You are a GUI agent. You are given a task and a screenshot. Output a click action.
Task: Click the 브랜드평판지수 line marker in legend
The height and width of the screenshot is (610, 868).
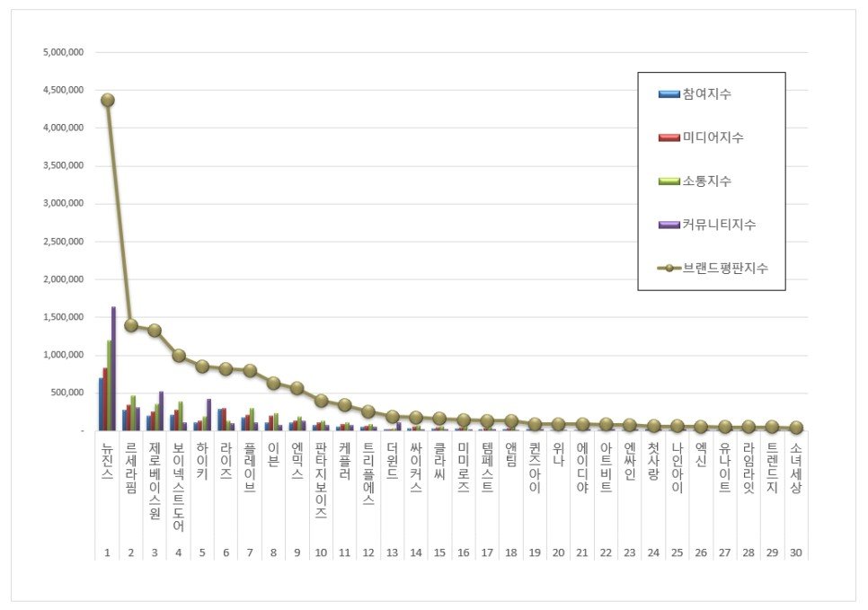pos(669,268)
